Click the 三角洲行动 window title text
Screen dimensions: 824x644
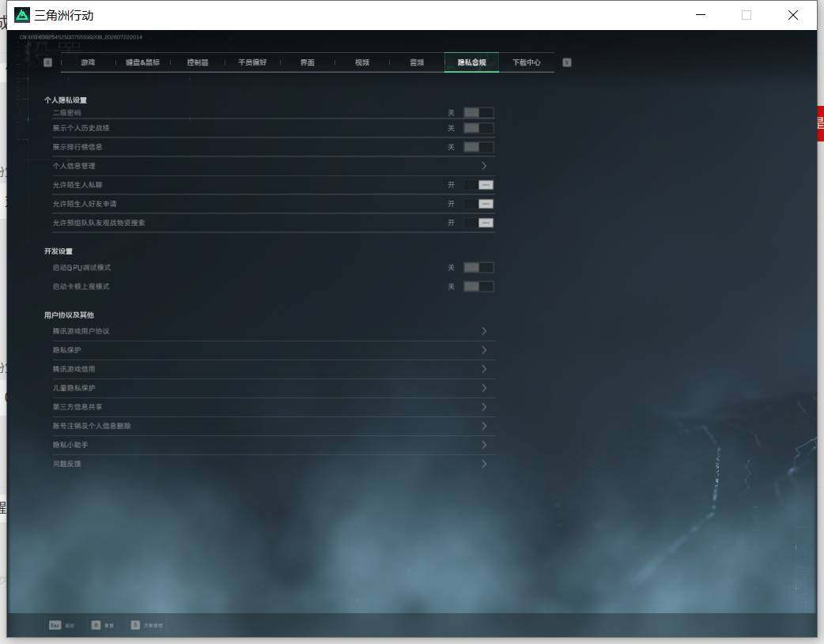pyautogui.click(x=64, y=15)
